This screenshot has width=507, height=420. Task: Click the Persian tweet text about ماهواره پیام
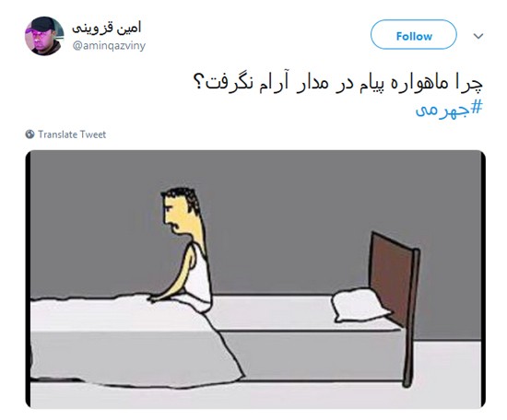point(337,84)
